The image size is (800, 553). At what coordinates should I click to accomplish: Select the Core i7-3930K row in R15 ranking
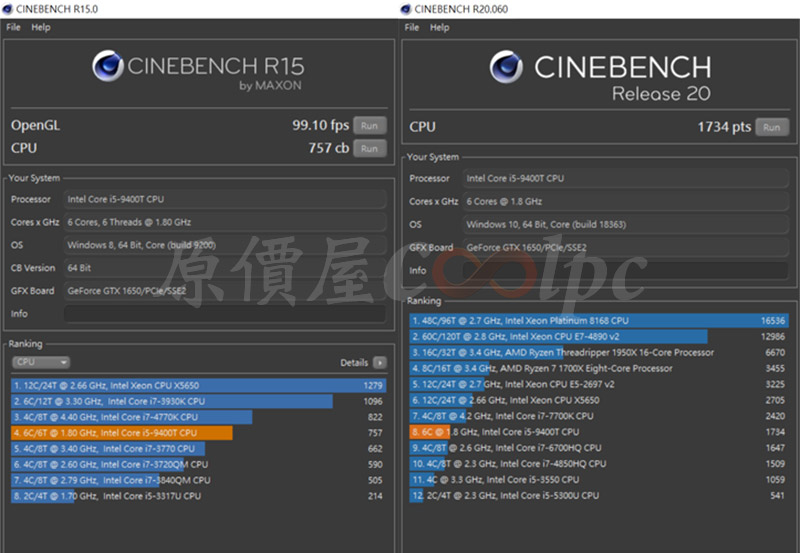198,401
